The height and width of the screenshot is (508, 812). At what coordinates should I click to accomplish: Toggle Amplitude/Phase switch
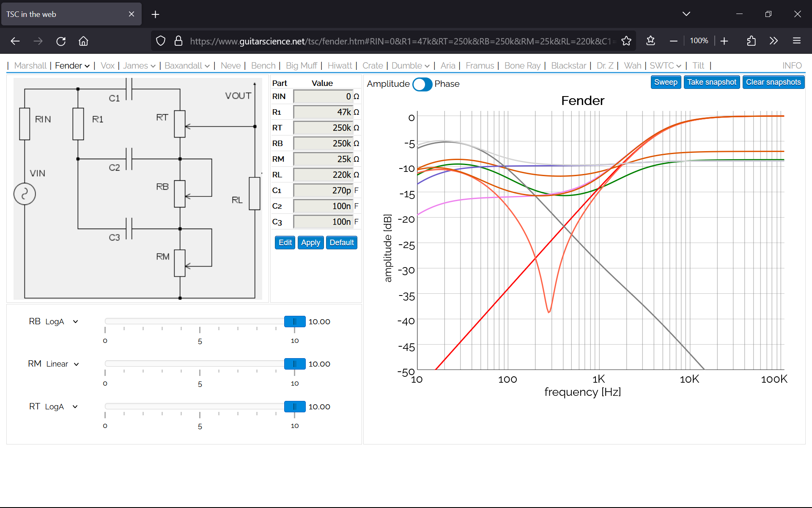pos(422,84)
